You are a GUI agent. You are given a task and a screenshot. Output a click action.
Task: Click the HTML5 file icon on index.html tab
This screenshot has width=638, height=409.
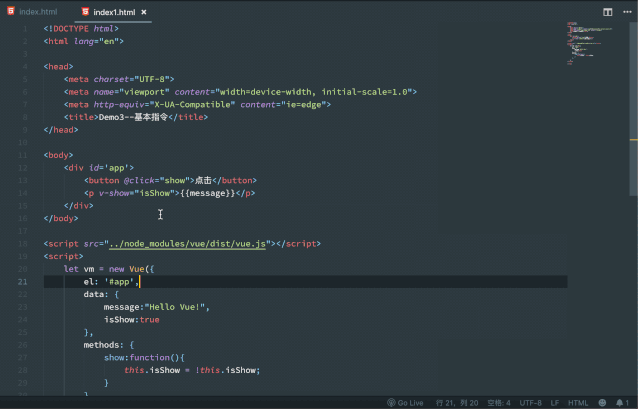[x=11, y=11]
